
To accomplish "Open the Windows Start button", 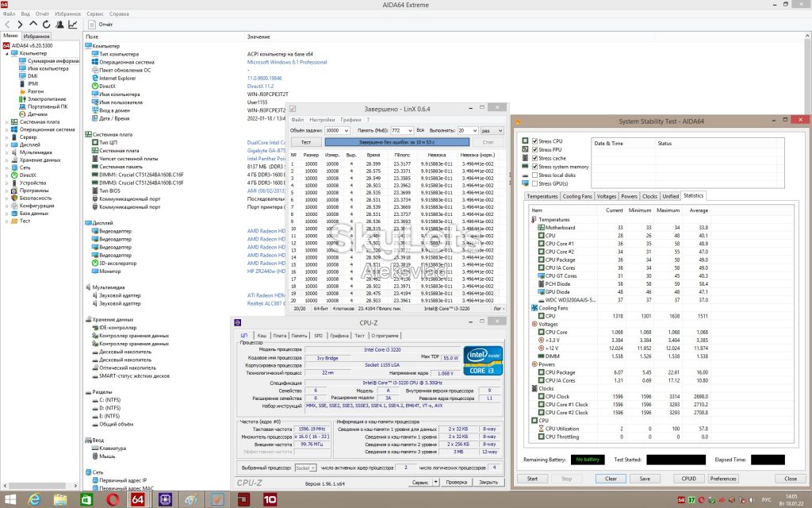I will (10, 500).
